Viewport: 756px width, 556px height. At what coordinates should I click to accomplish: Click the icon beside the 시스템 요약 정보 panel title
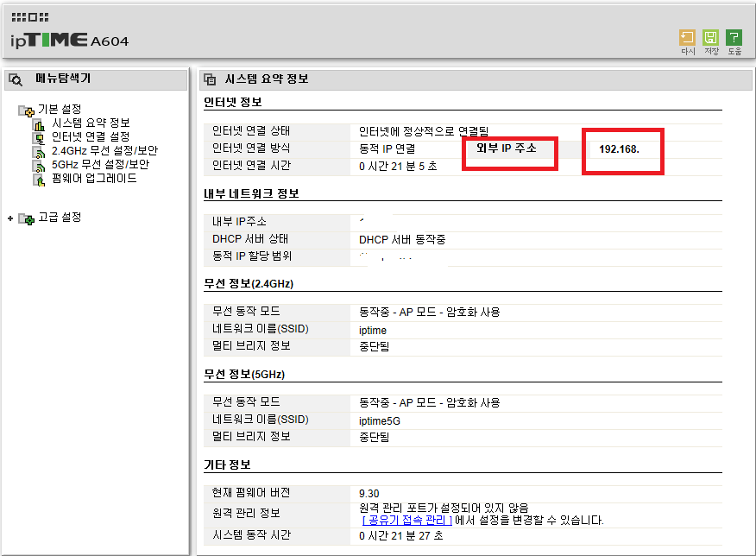[210, 79]
